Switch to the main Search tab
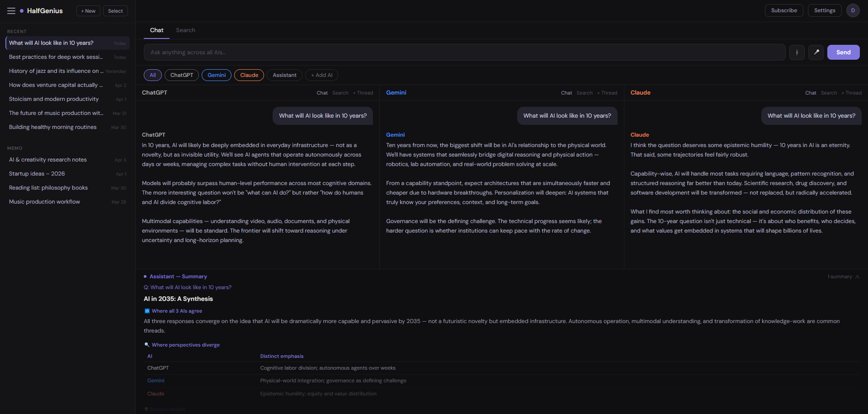 click(x=185, y=30)
